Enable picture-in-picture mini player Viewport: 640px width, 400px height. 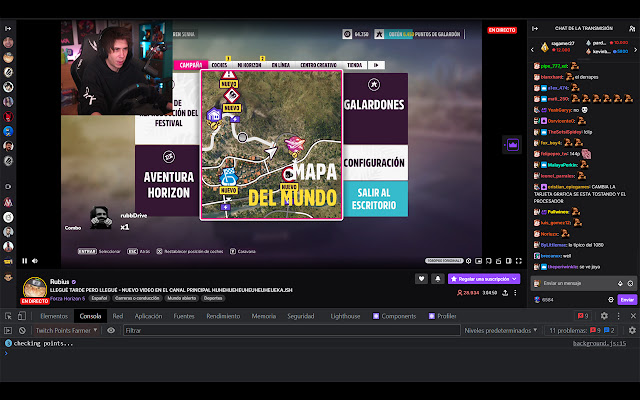pos(478,261)
